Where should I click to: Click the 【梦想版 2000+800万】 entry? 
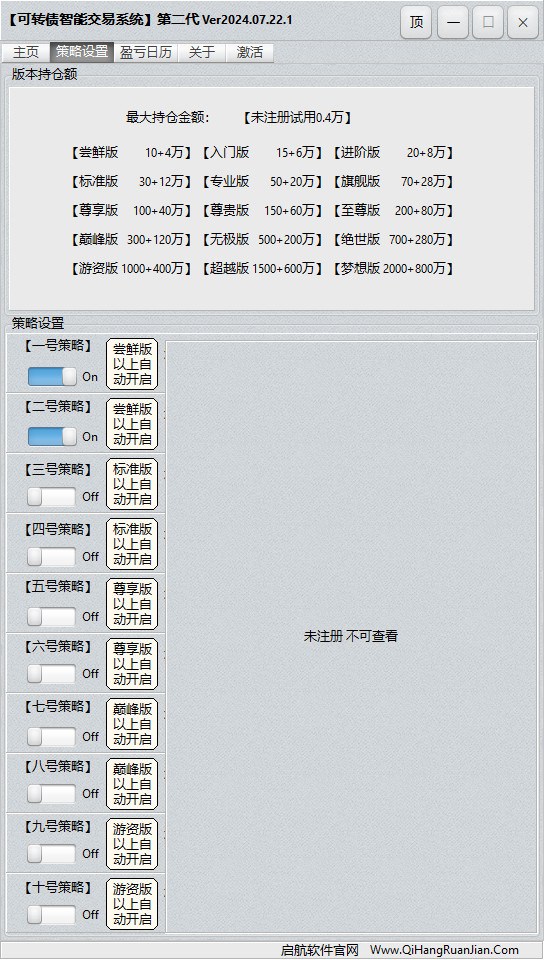(393, 268)
